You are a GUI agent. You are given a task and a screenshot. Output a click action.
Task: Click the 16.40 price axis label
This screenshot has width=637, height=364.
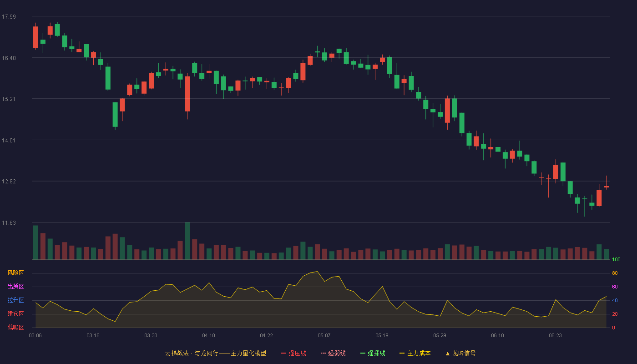(9, 58)
